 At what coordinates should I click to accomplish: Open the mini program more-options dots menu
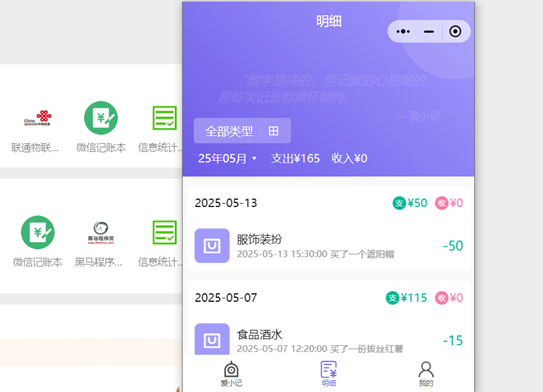(403, 32)
